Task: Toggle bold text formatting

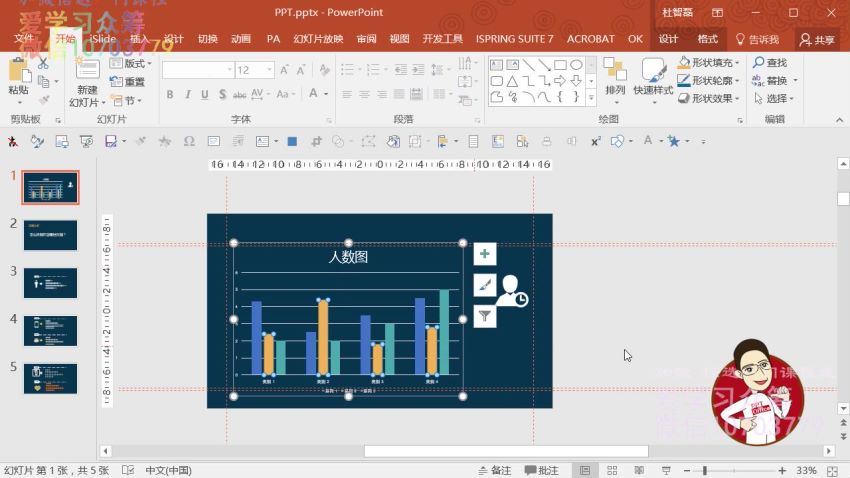Action: (x=170, y=94)
